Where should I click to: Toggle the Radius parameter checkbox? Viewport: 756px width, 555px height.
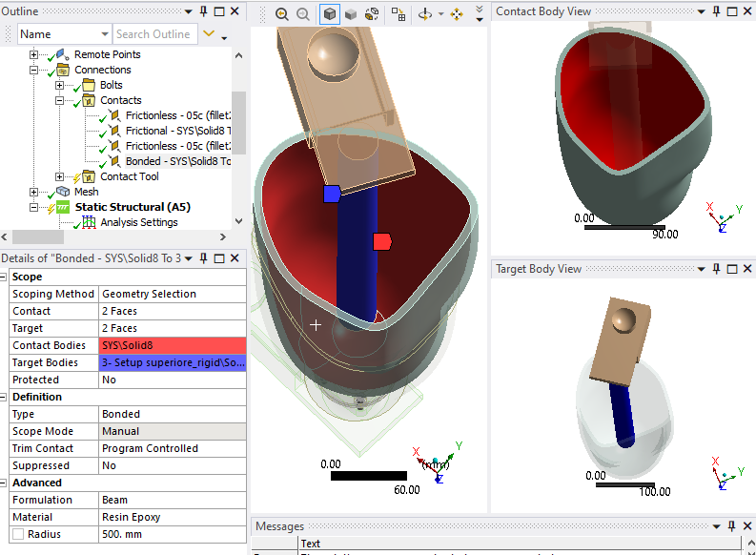pos(18,534)
